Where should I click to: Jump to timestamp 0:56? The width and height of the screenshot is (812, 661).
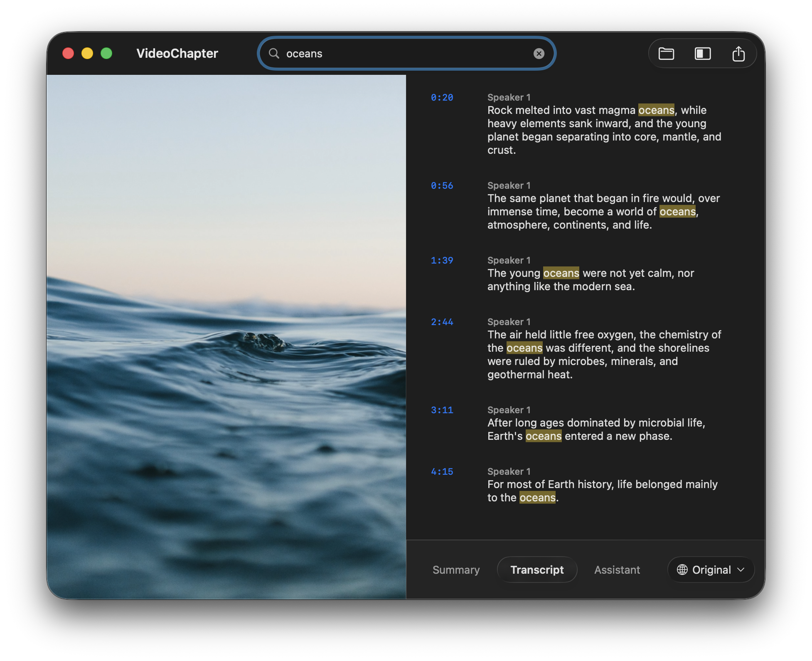(x=442, y=185)
